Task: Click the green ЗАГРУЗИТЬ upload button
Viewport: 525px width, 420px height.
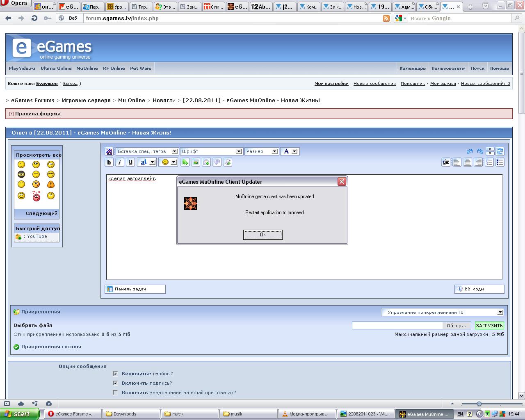Action: 489,326
